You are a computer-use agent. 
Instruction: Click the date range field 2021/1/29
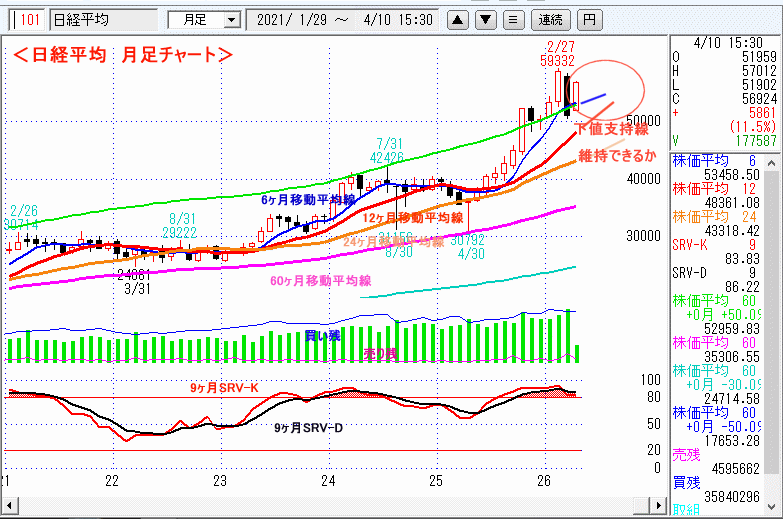coord(344,20)
